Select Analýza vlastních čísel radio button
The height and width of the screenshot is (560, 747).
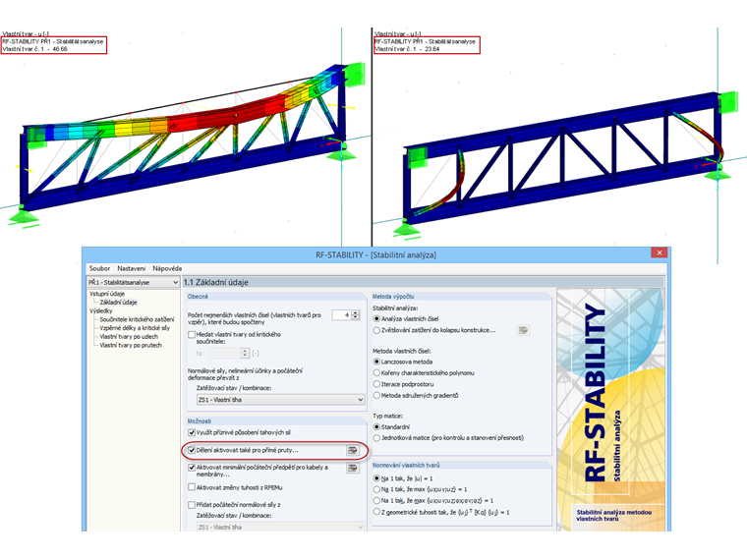pos(376,319)
